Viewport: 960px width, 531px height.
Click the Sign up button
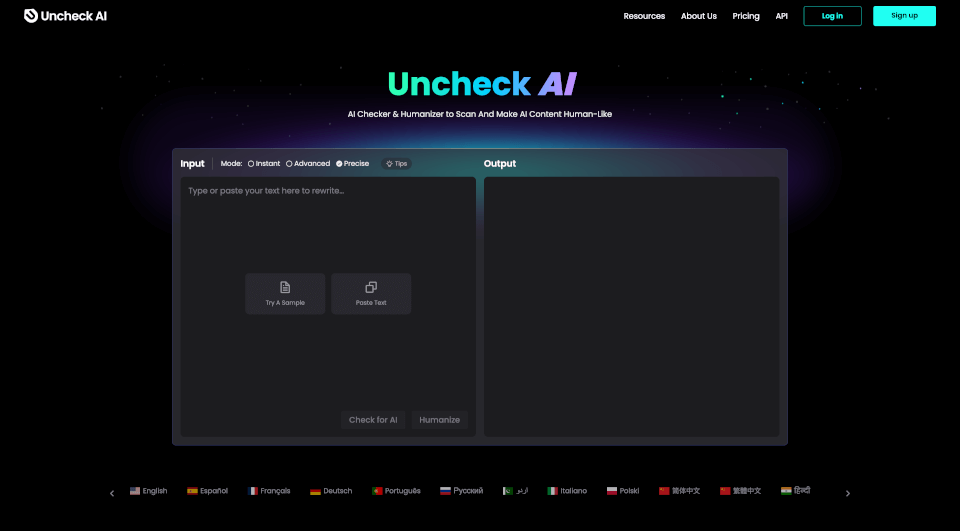coord(904,16)
